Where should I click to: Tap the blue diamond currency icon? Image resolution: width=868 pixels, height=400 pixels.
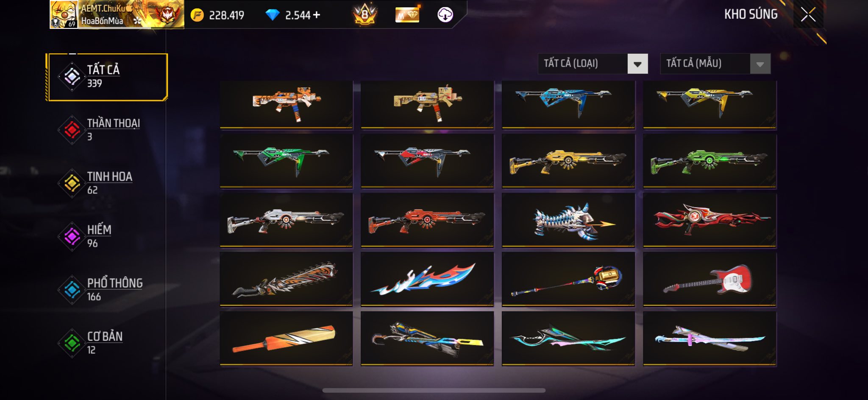[x=272, y=15]
